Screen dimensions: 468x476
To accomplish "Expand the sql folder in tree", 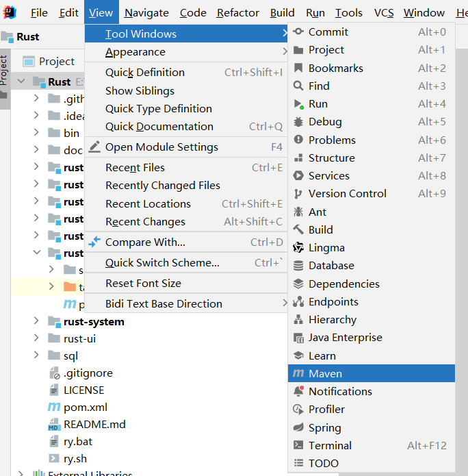I will [x=37, y=356].
